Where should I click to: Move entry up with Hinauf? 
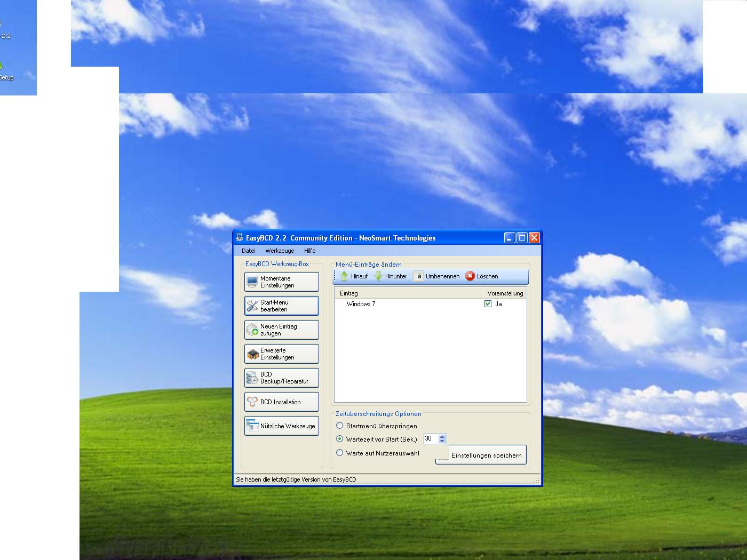354,276
